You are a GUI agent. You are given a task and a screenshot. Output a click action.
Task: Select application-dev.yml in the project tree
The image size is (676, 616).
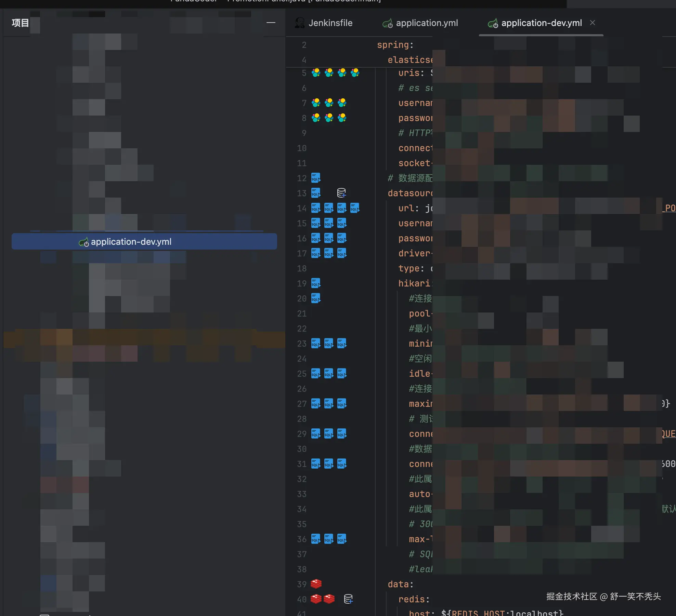click(x=131, y=242)
